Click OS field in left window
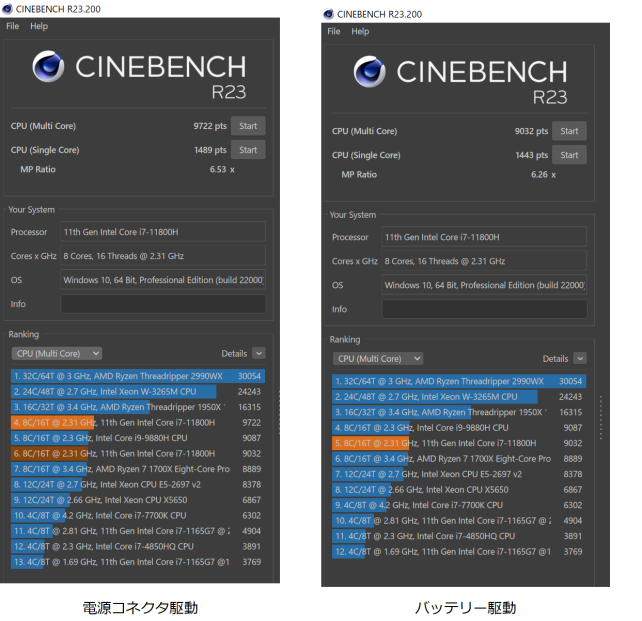Screen dimensions: 642x621 (163, 280)
